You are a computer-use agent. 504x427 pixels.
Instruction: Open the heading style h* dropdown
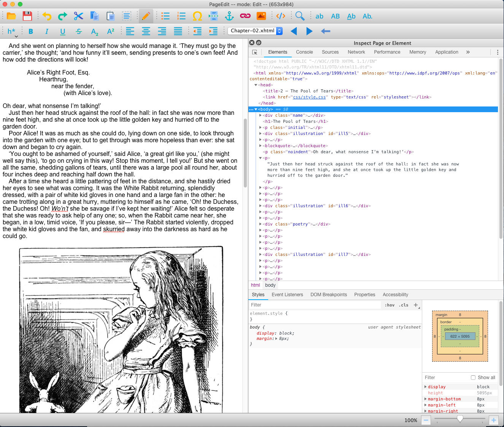(13, 32)
